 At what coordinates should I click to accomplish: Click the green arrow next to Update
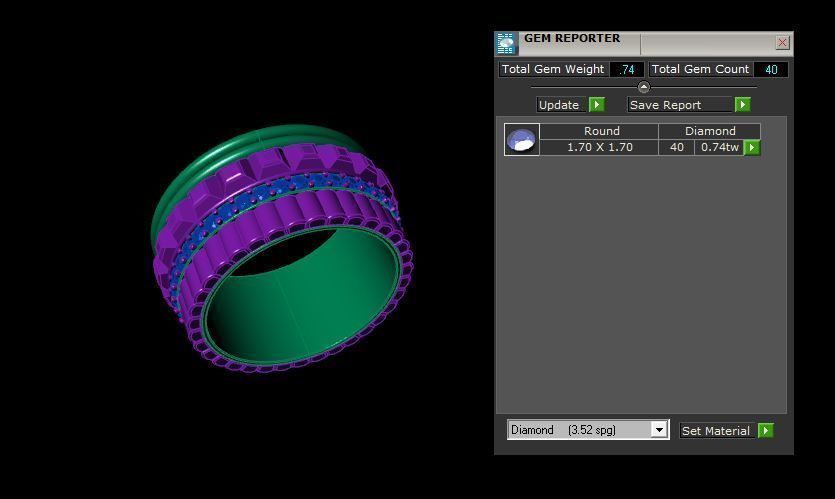click(596, 104)
